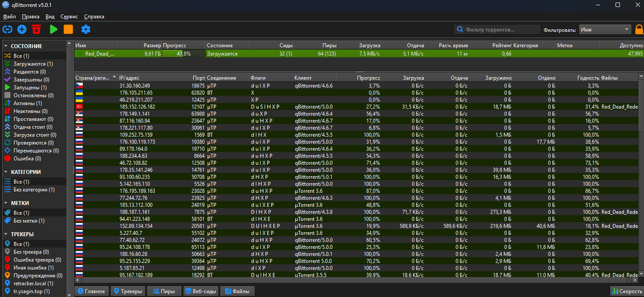Select 'Ошибка (0)' status filter

[x=34, y=158]
